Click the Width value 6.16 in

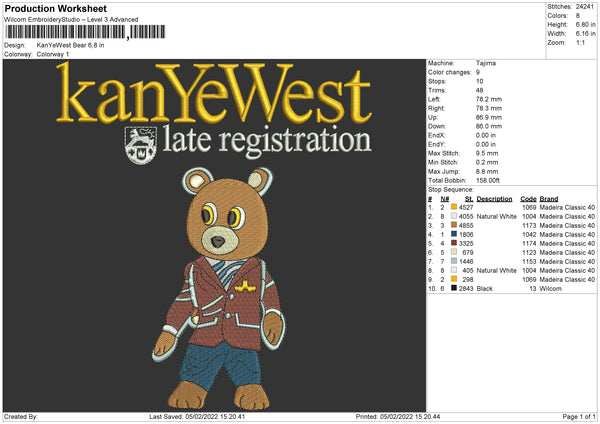point(585,34)
